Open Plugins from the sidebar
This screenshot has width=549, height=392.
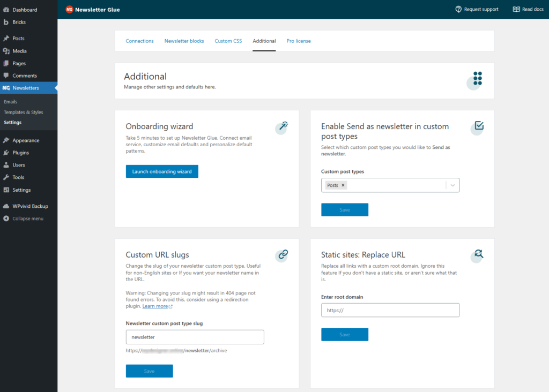click(21, 153)
